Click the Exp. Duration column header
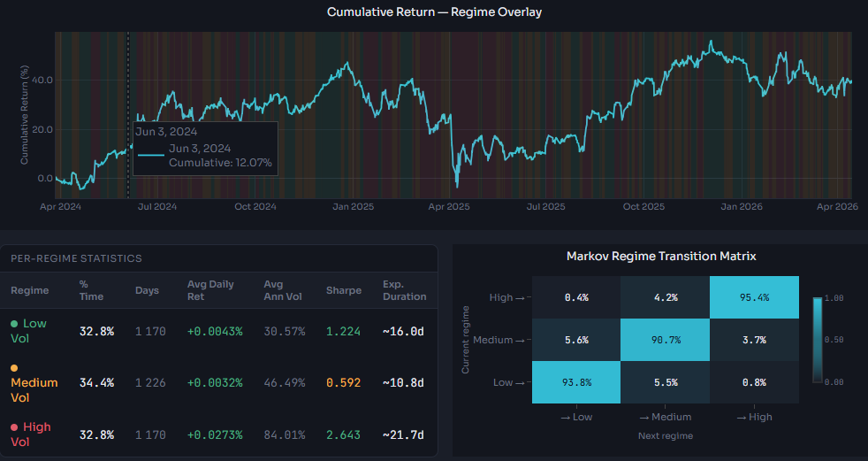868x461 pixels. tap(404, 290)
